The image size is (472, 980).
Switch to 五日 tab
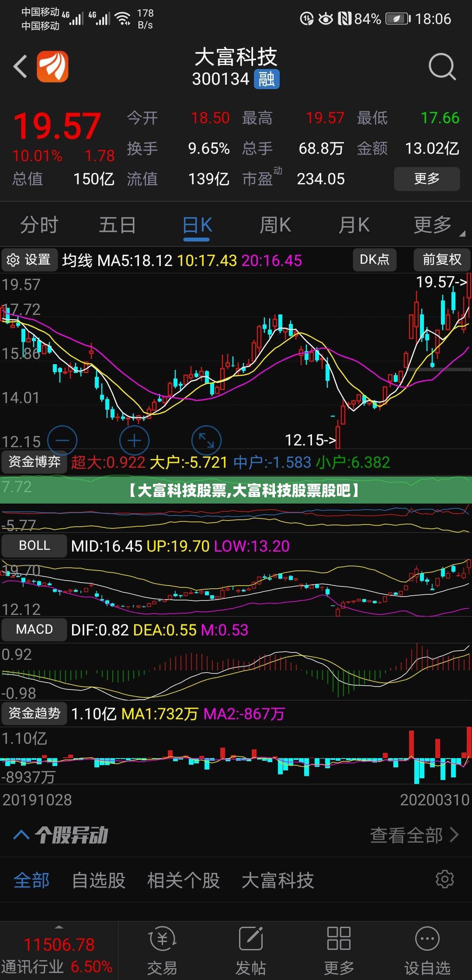(x=117, y=225)
